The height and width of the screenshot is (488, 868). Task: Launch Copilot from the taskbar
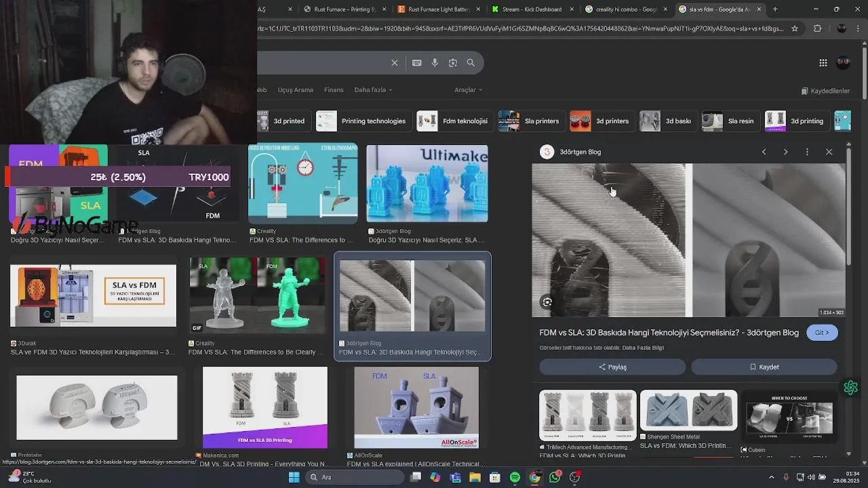[435, 477]
